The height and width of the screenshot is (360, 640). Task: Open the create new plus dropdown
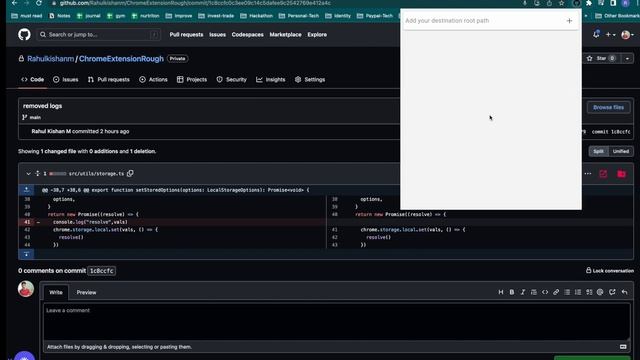(x=611, y=35)
